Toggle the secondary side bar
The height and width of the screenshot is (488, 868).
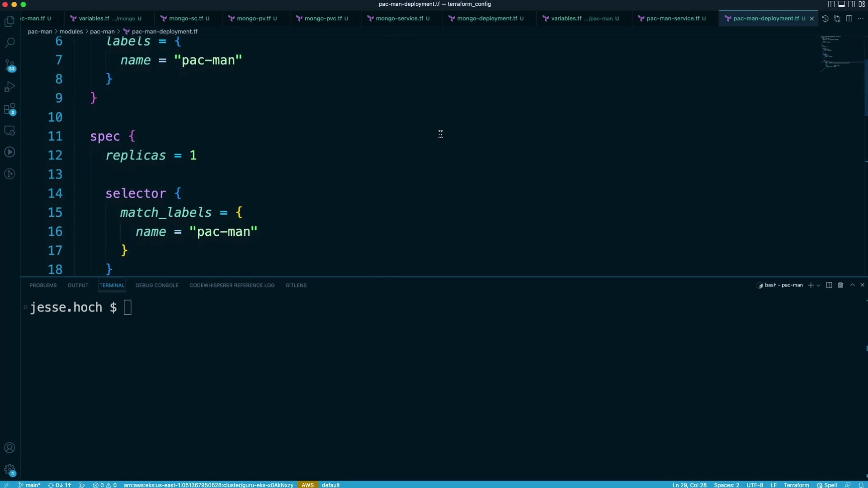pos(851,4)
